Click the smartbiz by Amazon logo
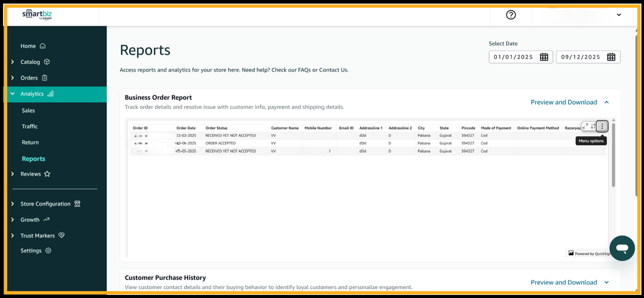Screen dimensions: 644x298 37,15
